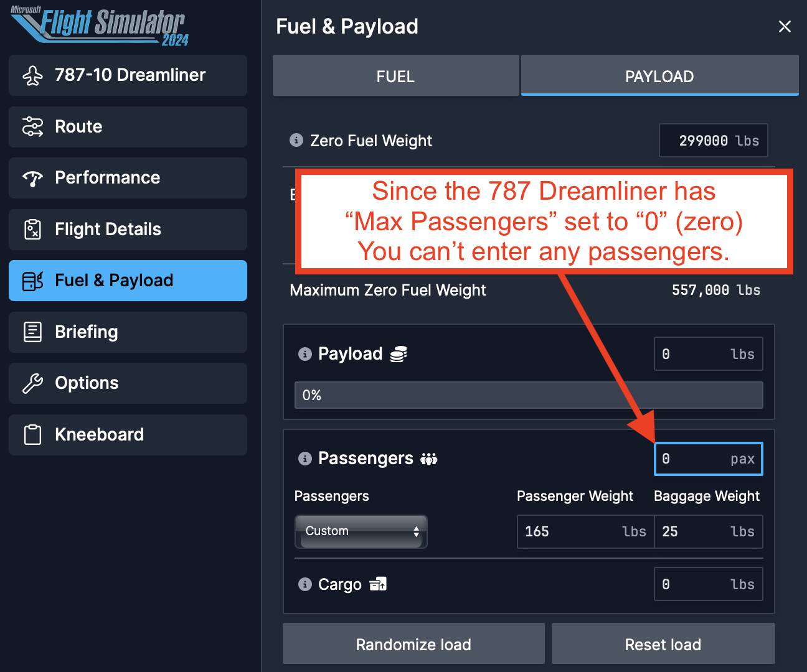The image size is (807, 672).
Task: Click the Randomize load button
Action: [413, 644]
